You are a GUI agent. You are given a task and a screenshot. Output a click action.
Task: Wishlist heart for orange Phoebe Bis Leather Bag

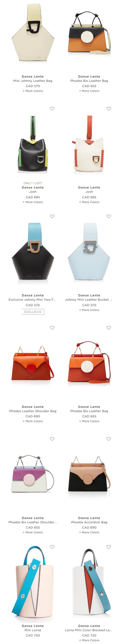pos(109,328)
